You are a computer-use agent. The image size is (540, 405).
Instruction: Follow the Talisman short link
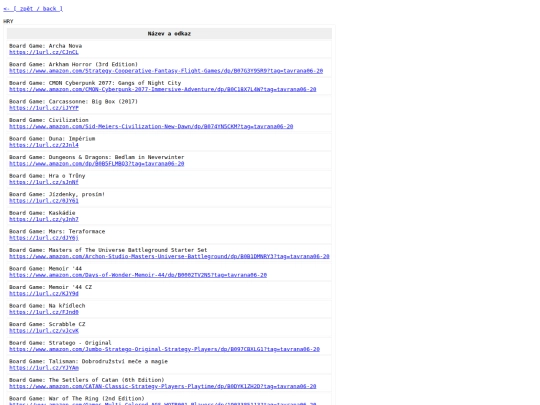[44, 368]
